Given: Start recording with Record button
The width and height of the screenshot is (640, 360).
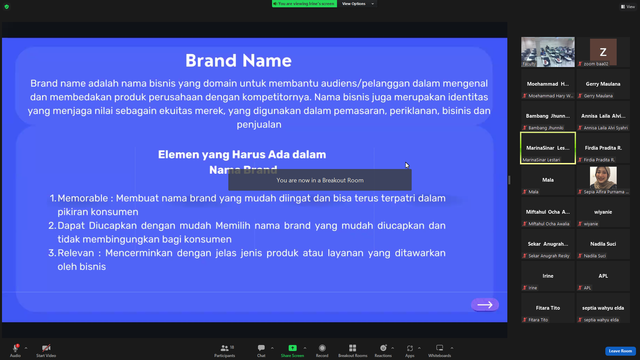Looking at the screenshot, I should (x=322, y=350).
